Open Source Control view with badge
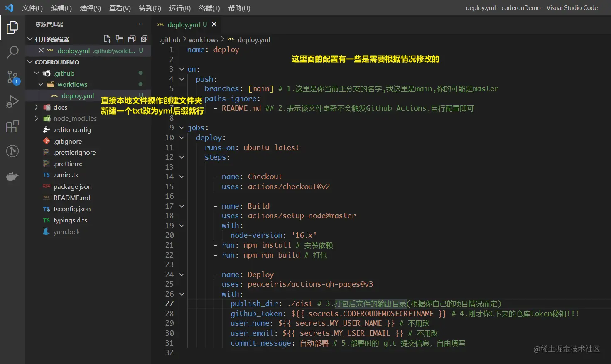The image size is (611, 364). pyautogui.click(x=12, y=77)
